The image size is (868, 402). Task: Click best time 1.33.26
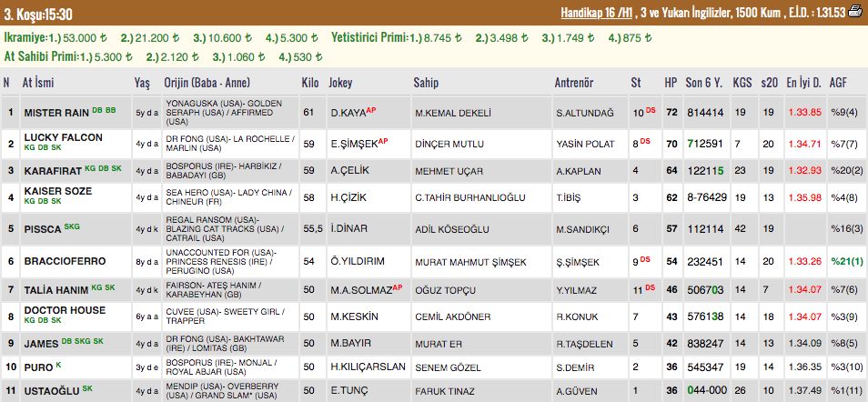pyautogui.click(x=804, y=263)
